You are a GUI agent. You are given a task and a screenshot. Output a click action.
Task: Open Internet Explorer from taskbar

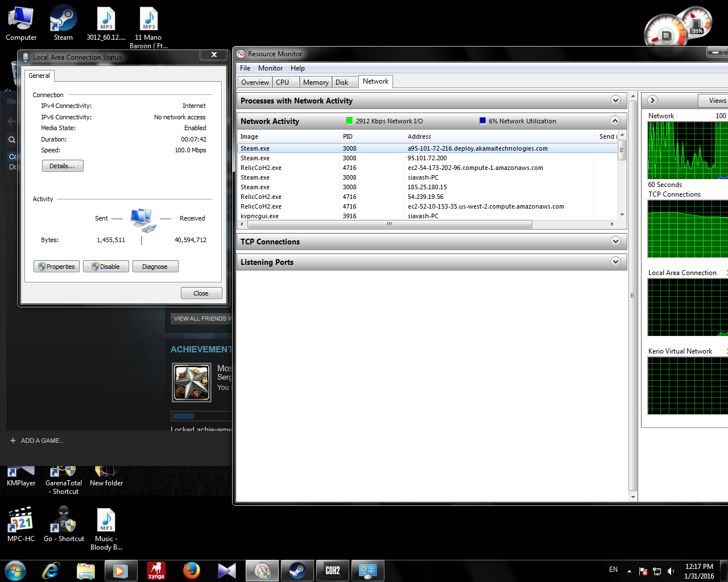51,570
